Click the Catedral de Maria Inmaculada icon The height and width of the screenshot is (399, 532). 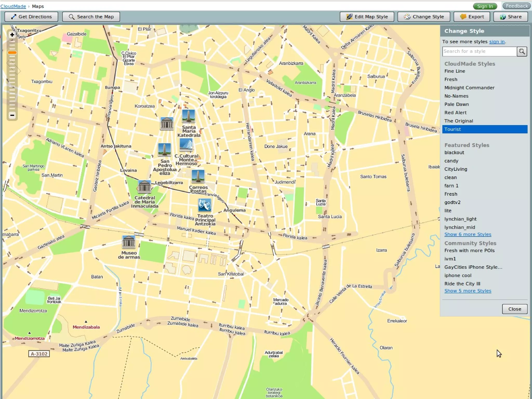[144, 187]
